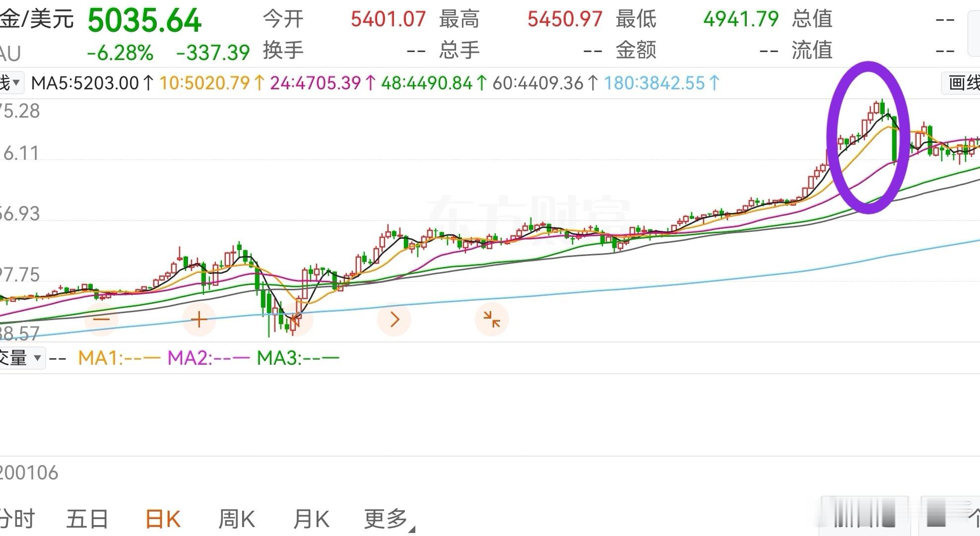980x536 pixels.
Task: Pan the chart forward with the right arrow icon
Action: point(394,319)
